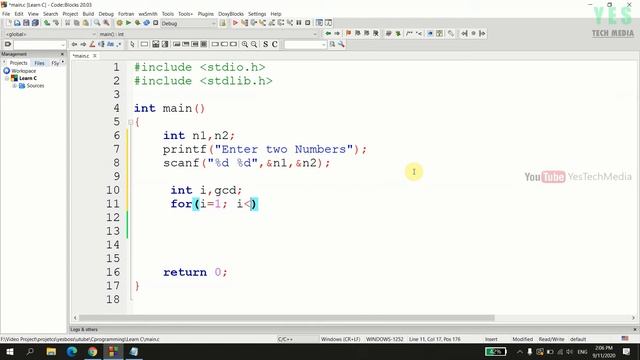640x360 pixels.
Task: Open the Edit menu
Action: [19, 14]
